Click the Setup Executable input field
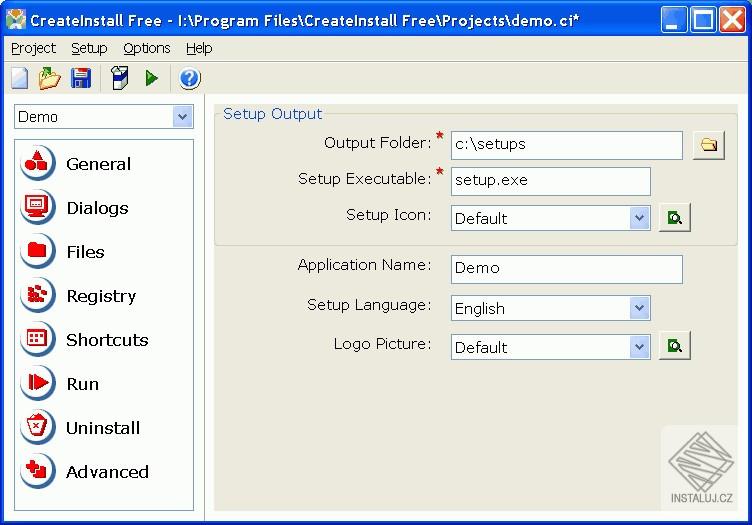 [550, 181]
